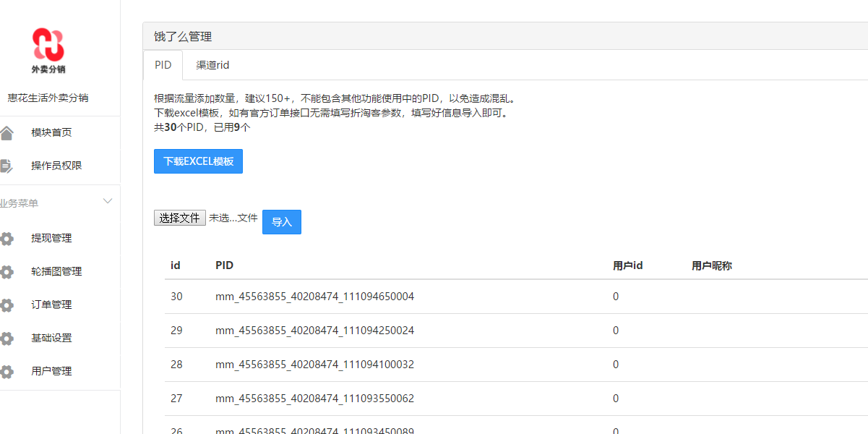
Task: Click the 用户id column header
Action: pos(628,265)
